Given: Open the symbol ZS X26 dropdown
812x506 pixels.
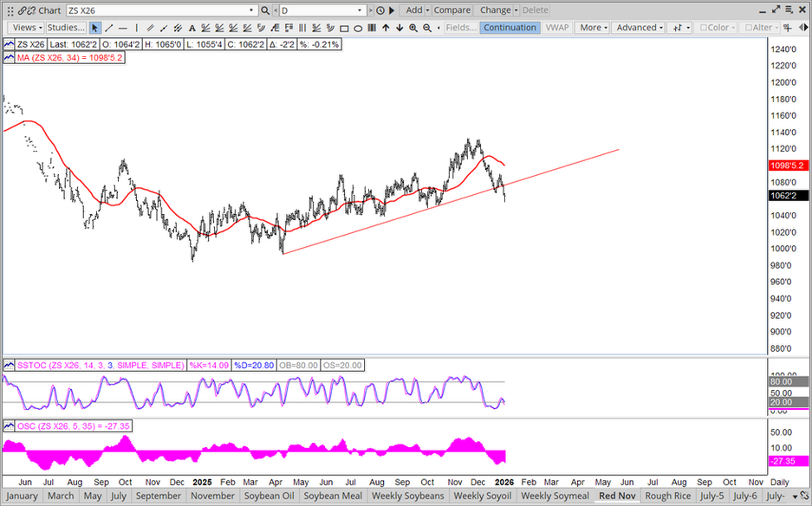Looking at the screenshot, I should point(251,10).
